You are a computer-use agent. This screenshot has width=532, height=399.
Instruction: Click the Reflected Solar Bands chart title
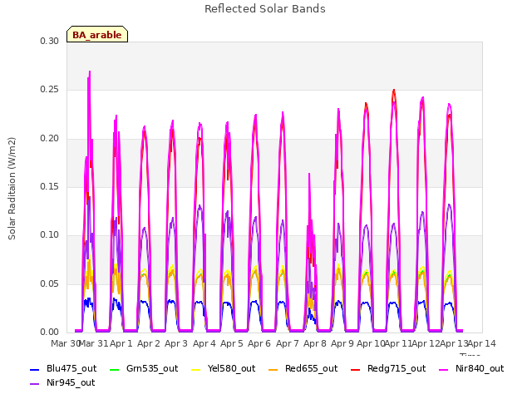pos(265,9)
